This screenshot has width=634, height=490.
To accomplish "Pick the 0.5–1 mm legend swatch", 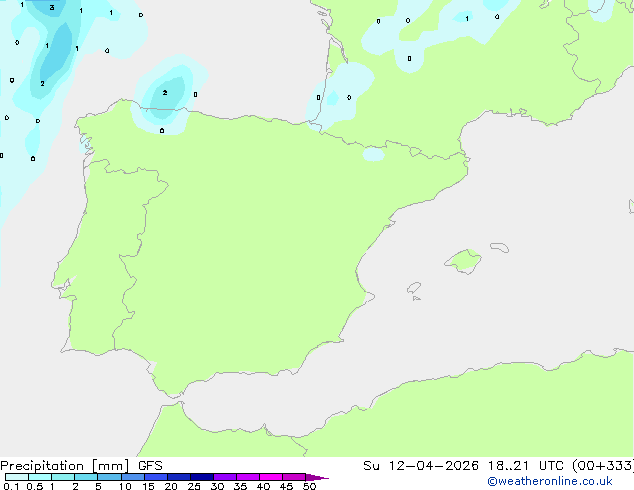I will click(x=40, y=477).
